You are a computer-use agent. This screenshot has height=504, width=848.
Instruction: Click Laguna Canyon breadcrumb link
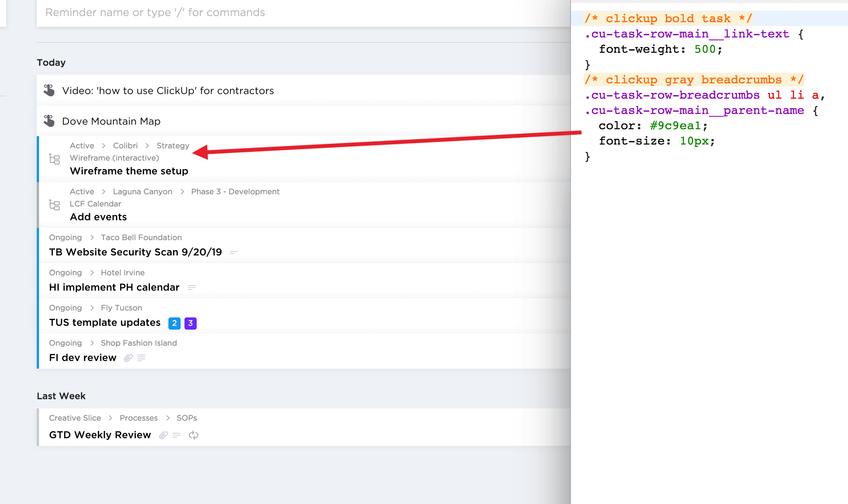tap(142, 192)
